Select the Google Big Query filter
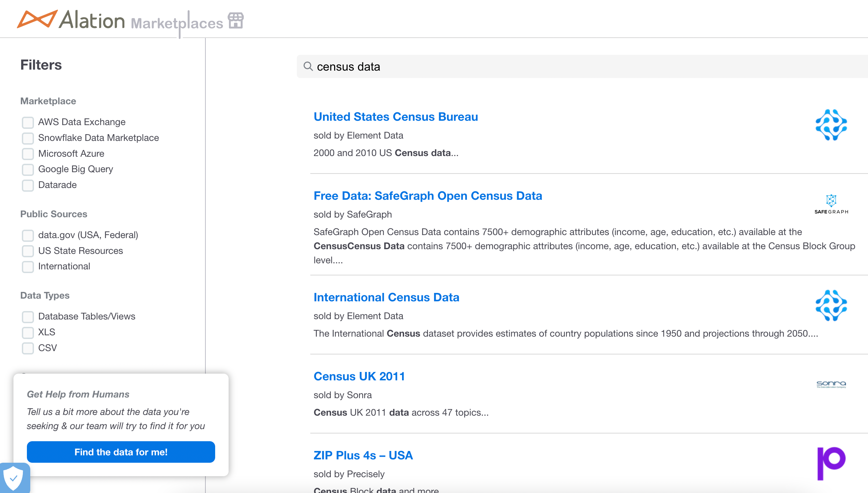This screenshot has width=868, height=493. (x=28, y=169)
